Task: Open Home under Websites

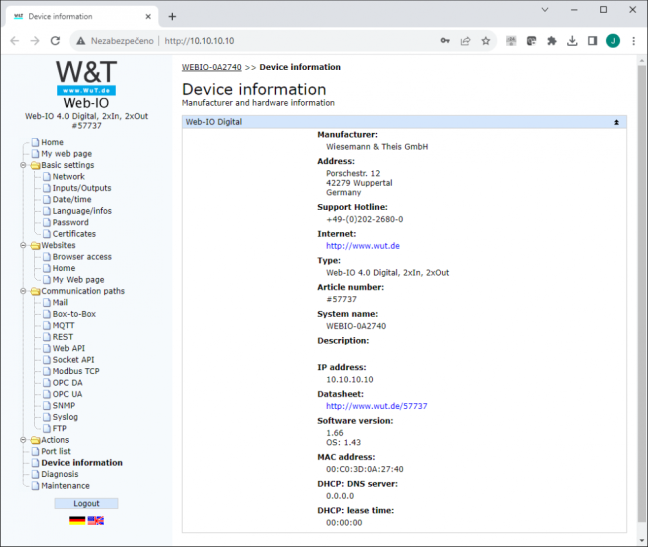Action: 64,268
